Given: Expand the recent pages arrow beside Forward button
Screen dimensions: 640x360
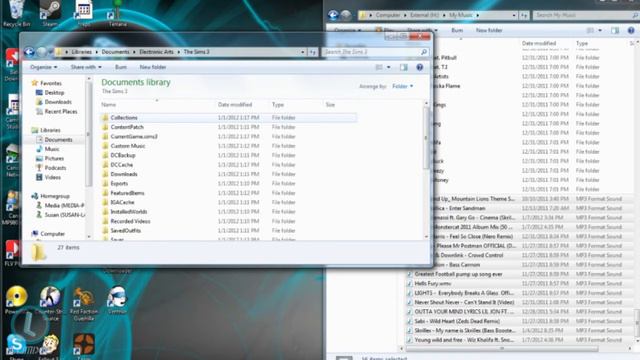Looking at the screenshot, I should pos(51,52).
